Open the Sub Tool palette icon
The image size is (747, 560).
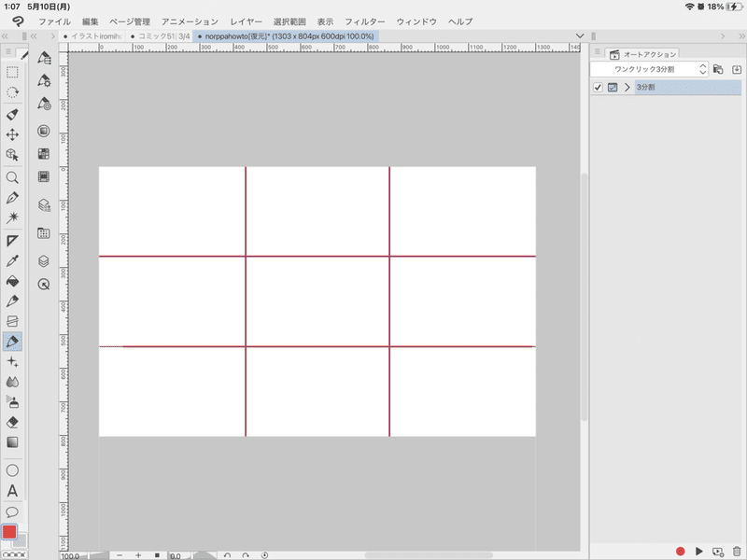point(44,58)
